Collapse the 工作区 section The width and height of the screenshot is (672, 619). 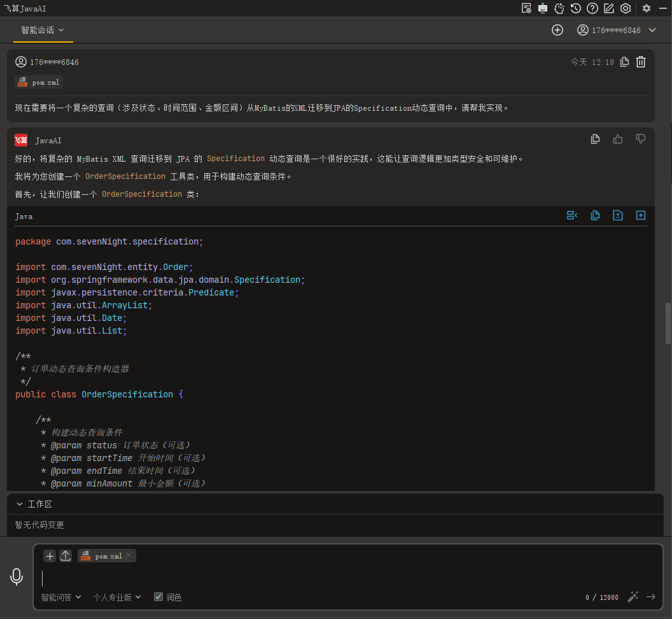20,504
